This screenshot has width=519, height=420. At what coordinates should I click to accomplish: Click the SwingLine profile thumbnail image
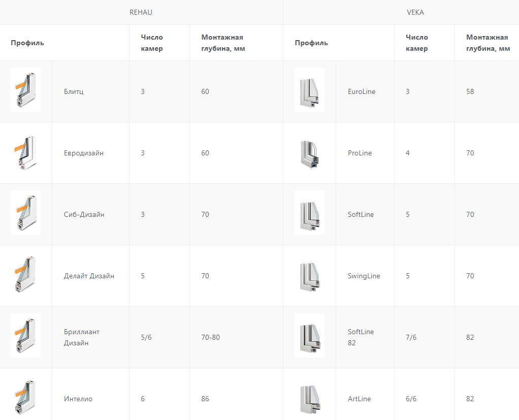tap(309, 276)
